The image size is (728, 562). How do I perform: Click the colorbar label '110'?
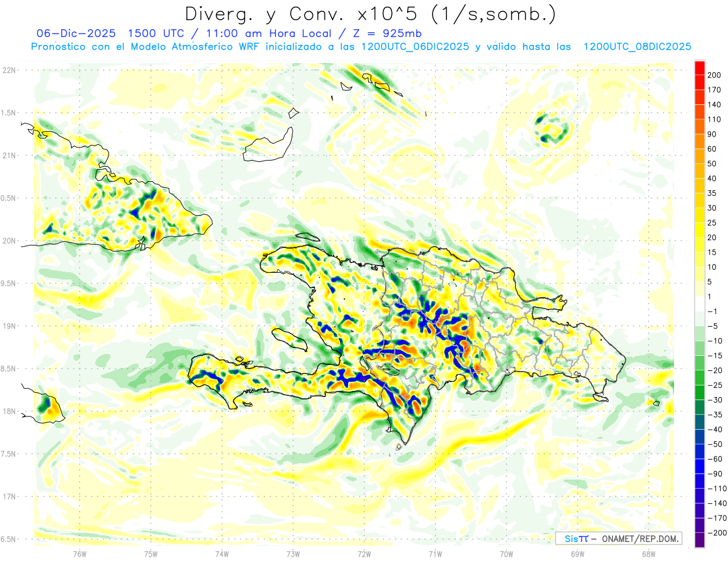(x=715, y=119)
